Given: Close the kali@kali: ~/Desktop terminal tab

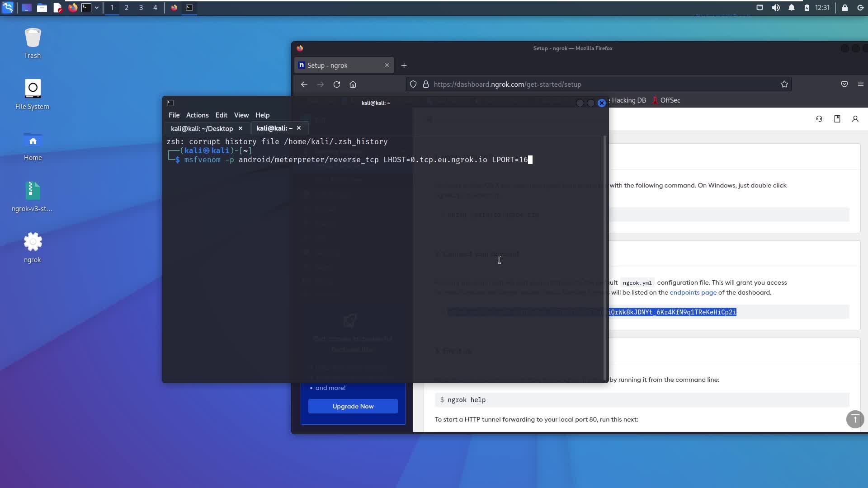Looking at the screenshot, I should 241,128.
